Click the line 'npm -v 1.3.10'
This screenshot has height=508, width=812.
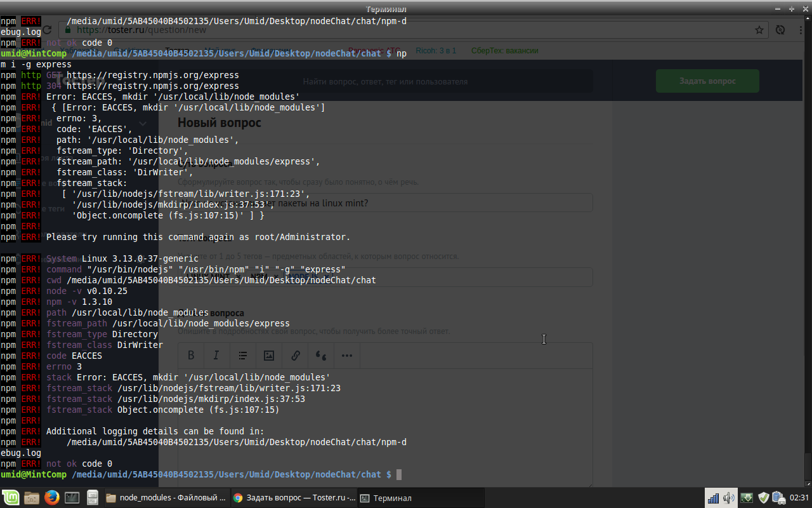point(79,302)
